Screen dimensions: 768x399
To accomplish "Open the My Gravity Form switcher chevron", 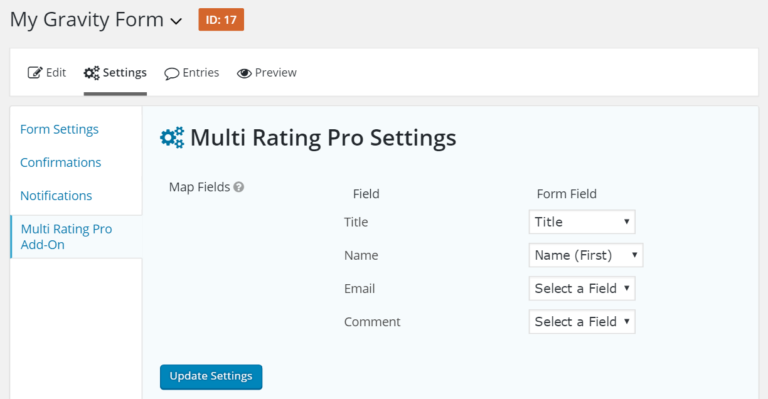I will pyautogui.click(x=176, y=22).
